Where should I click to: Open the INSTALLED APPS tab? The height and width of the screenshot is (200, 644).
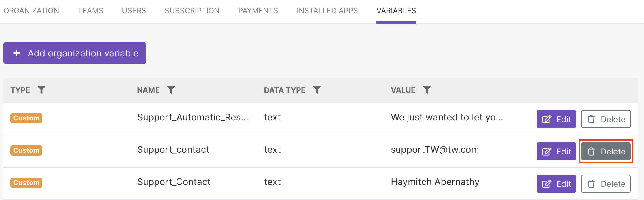[x=327, y=11]
